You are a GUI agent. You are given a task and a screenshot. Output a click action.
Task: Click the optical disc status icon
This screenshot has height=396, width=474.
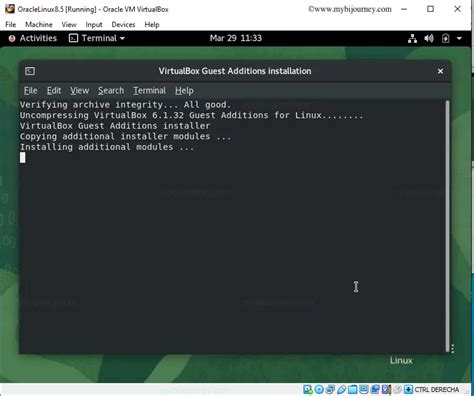319,389
